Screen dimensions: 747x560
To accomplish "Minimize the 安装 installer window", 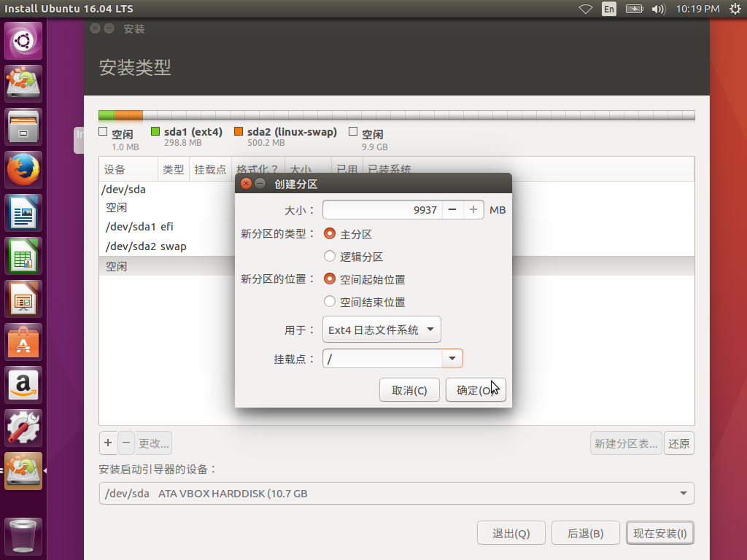I will click(x=109, y=28).
